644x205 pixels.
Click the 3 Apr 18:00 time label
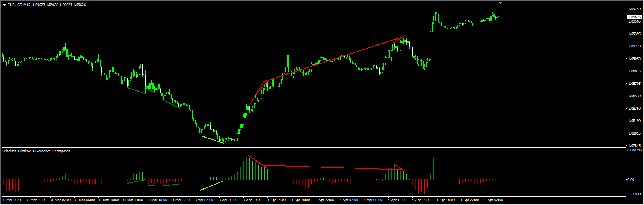tap(300, 200)
